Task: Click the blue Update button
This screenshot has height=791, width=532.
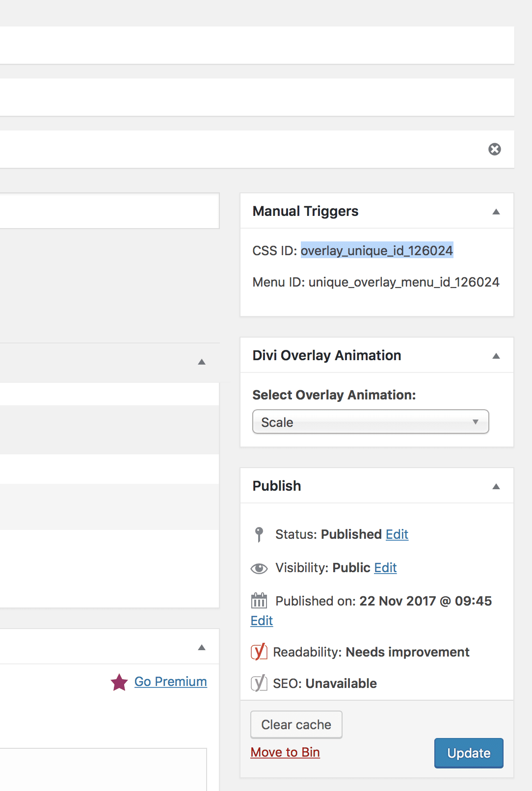Action: (469, 753)
